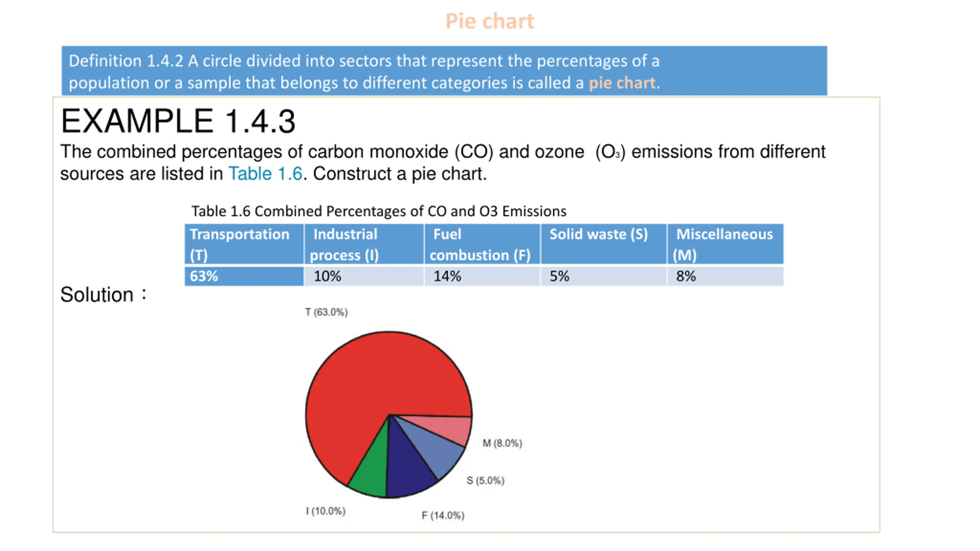Click the Table 1.6 hyperlink
The width and height of the screenshot is (980, 551).
265,174
